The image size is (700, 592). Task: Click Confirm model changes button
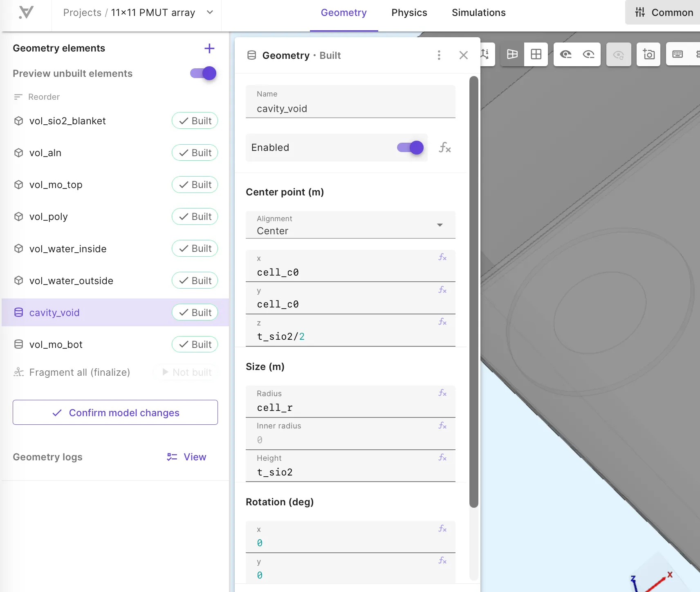[x=115, y=413]
